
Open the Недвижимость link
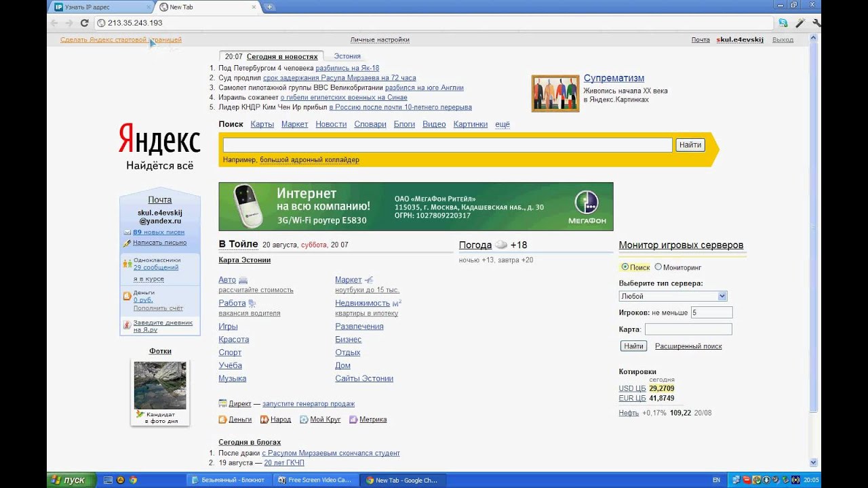point(362,304)
